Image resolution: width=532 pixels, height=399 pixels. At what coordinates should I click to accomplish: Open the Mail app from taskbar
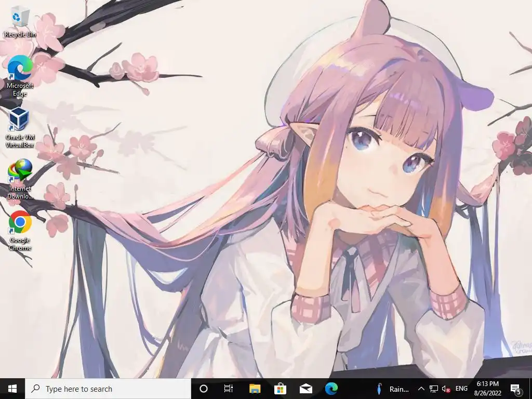(305, 389)
